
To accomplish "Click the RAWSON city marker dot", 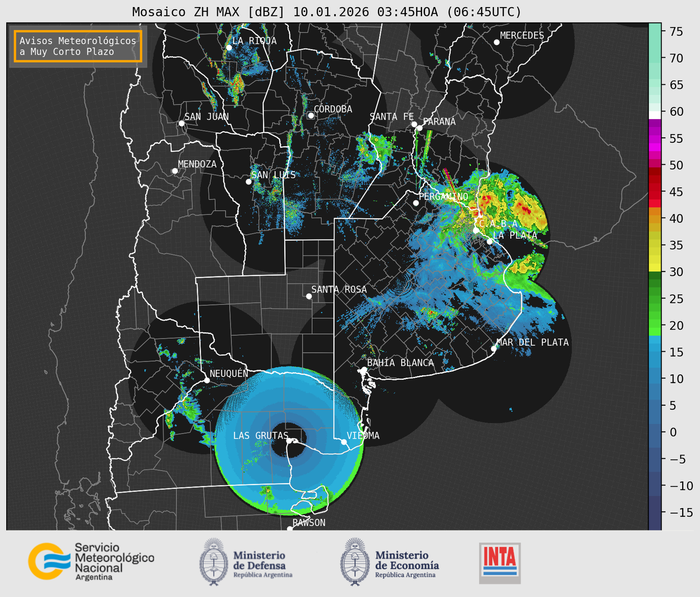I will click(290, 529).
